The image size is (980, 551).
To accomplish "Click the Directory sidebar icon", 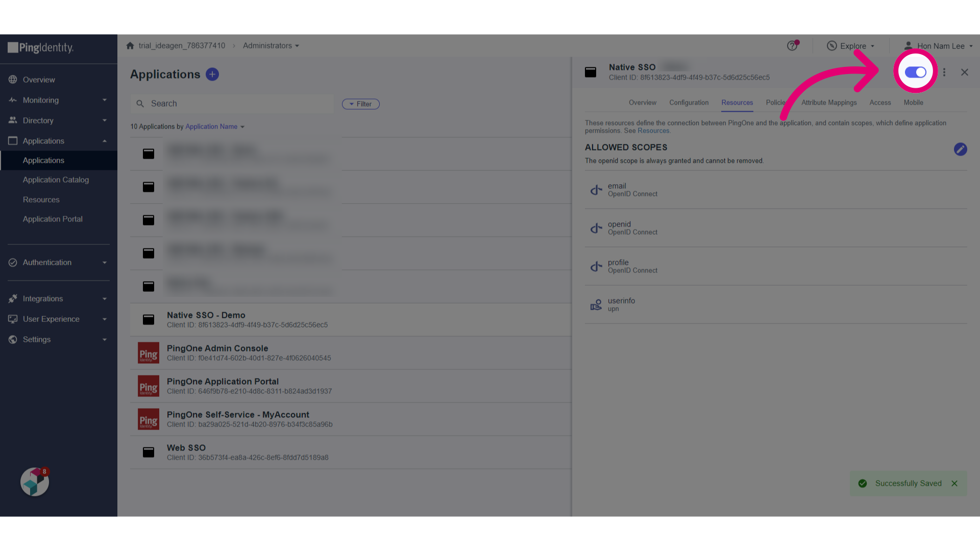I will (13, 120).
